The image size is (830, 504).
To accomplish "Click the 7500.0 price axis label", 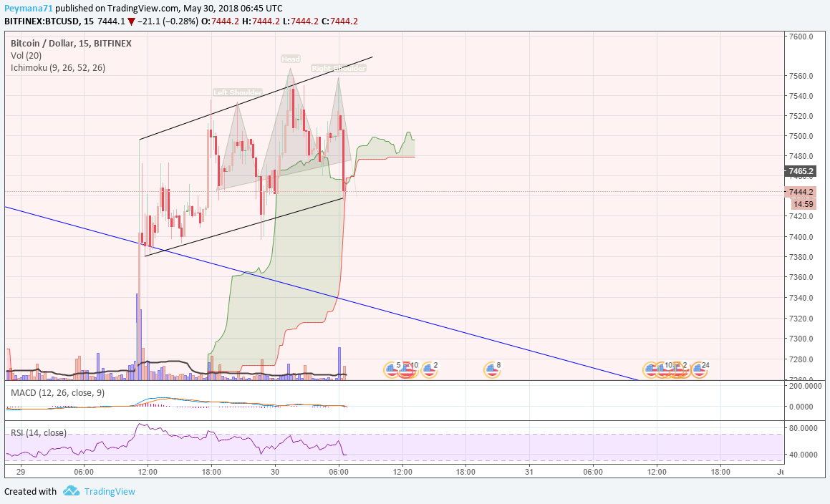I will point(801,136).
